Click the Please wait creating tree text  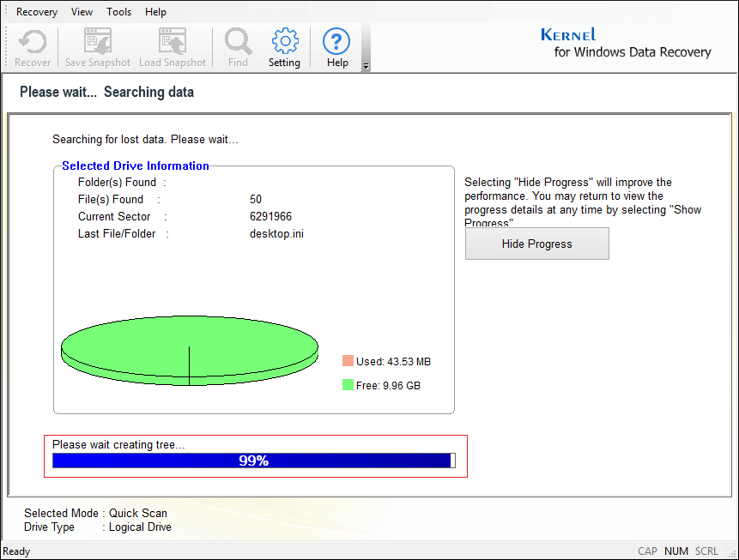118,444
